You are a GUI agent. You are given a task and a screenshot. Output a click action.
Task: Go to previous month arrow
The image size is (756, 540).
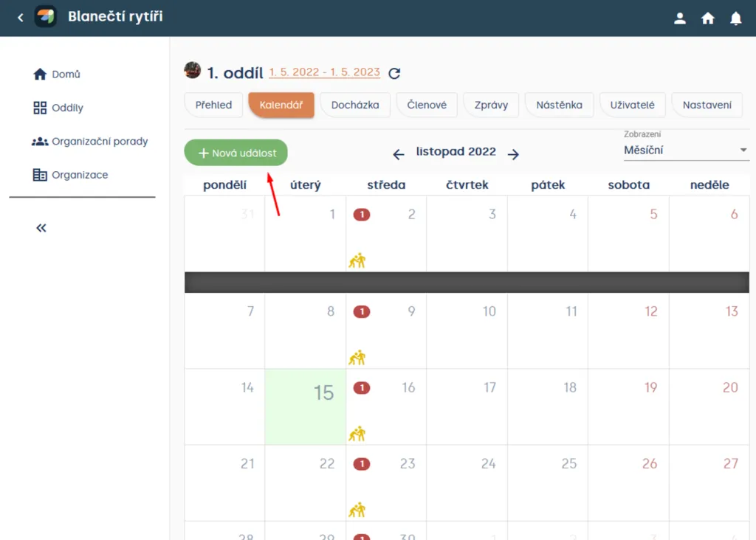398,154
